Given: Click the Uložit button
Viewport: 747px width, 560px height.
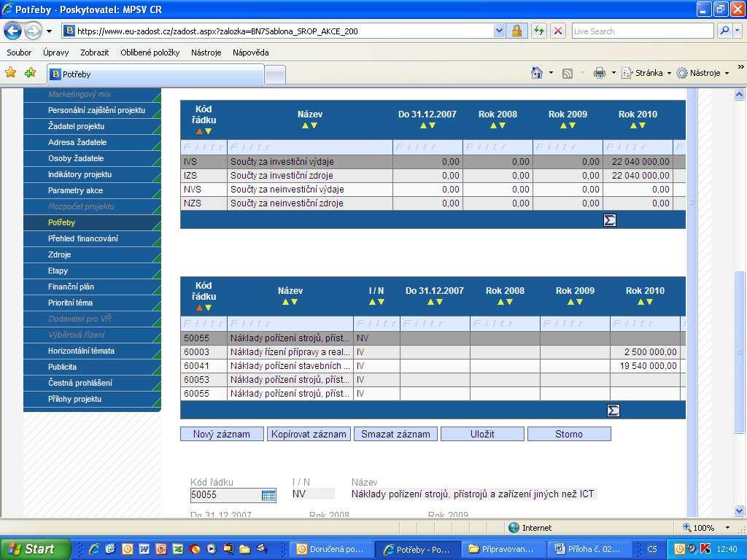Looking at the screenshot, I should pos(482,434).
